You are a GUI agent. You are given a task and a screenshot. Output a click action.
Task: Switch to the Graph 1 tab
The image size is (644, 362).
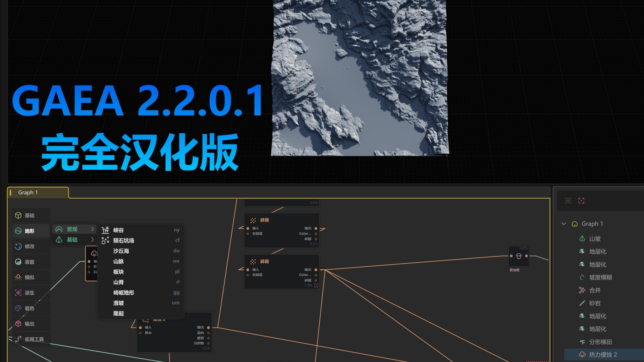pos(38,192)
